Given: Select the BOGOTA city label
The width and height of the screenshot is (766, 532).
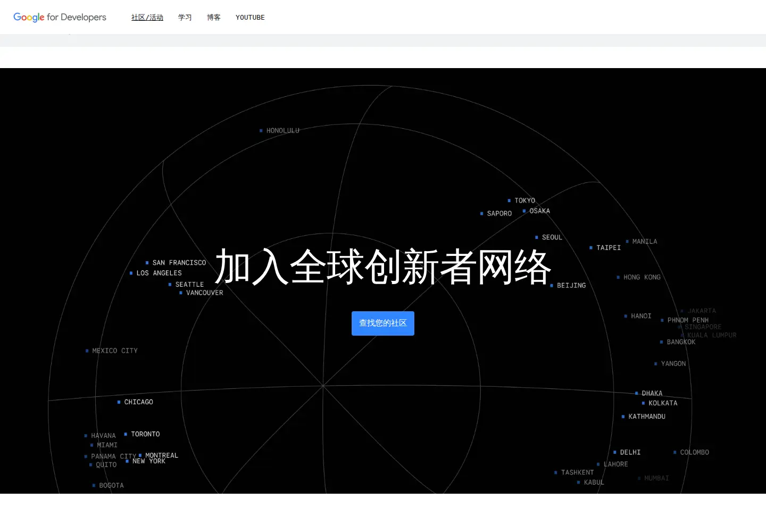Looking at the screenshot, I should (111, 486).
